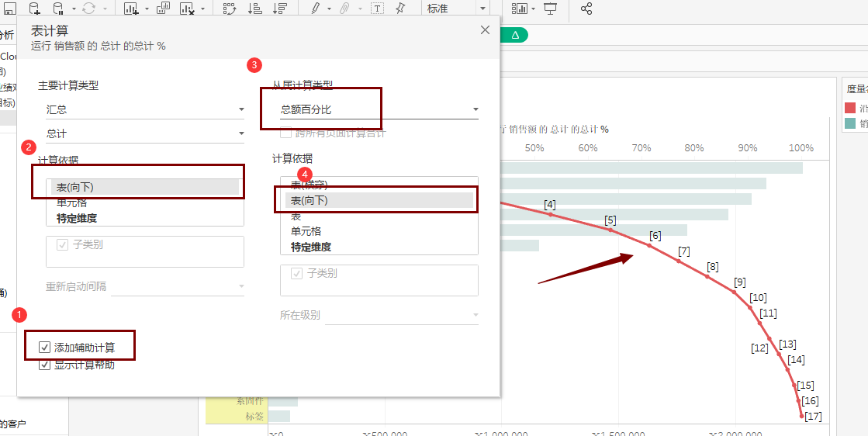This screenshot has height=436, width=868.
Task: Toggle the 显示计算帮助 checkbox
Action: coord(44,365)
